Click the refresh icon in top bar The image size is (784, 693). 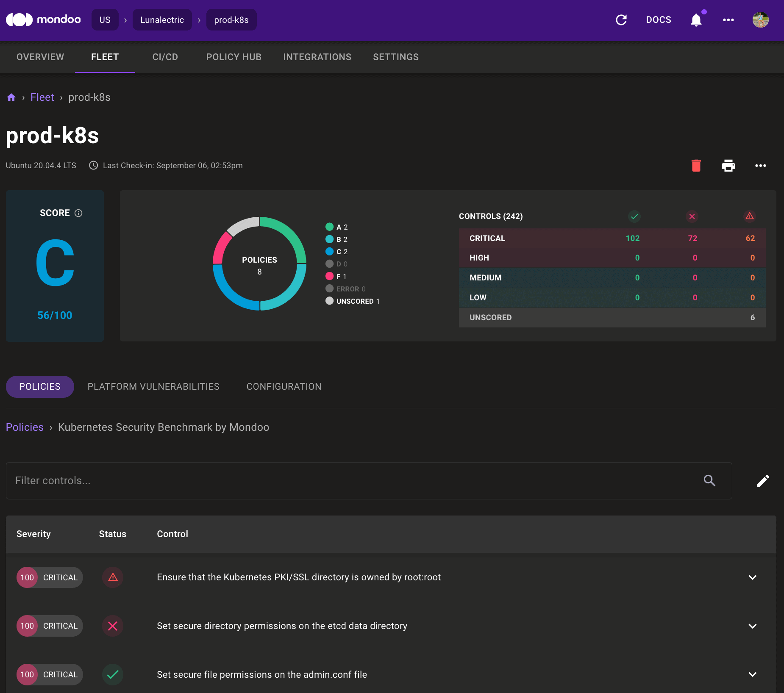pos(621,20)
